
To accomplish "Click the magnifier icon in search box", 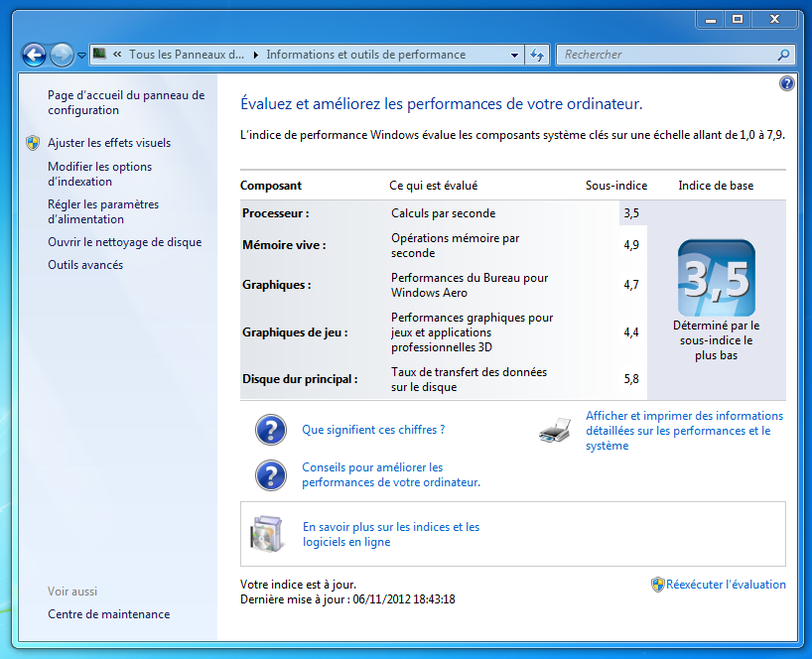I will click(x=783, y=56).
